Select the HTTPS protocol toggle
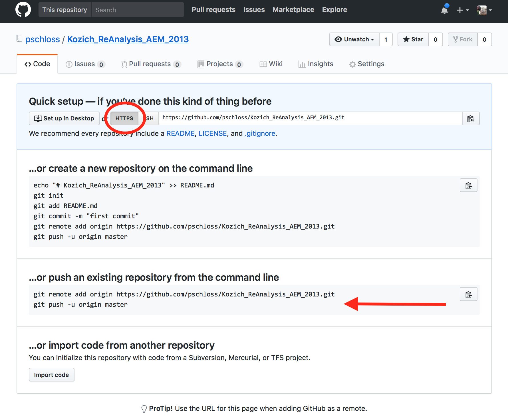Viewport: 508px width, 420px height. click(124, 118)
